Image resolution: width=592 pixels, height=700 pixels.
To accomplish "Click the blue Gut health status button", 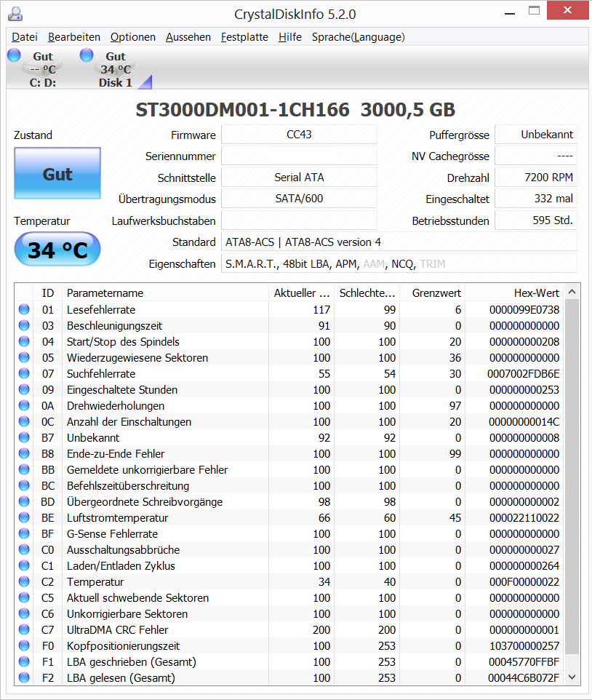I will [57, 173].
